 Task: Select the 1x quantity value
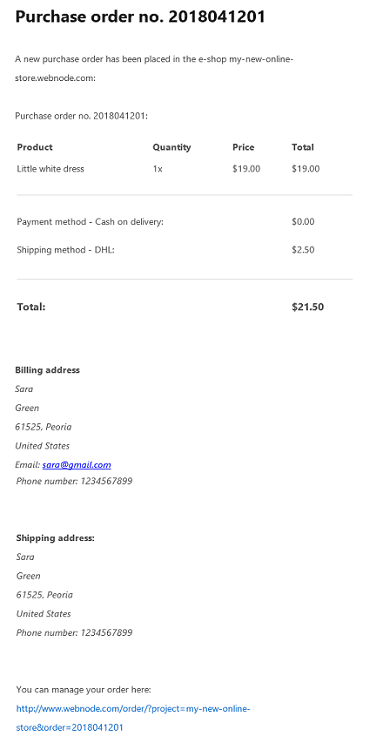click(157, 169)
